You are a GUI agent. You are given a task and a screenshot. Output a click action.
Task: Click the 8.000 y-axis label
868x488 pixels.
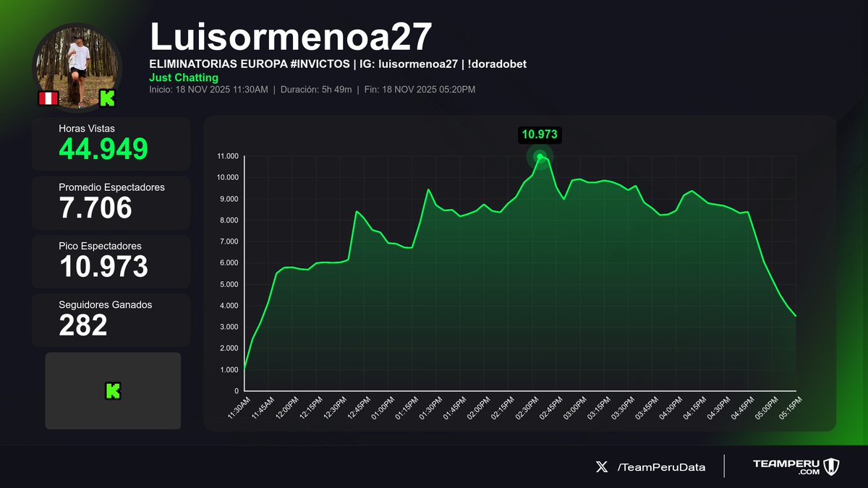pos(229,220)
